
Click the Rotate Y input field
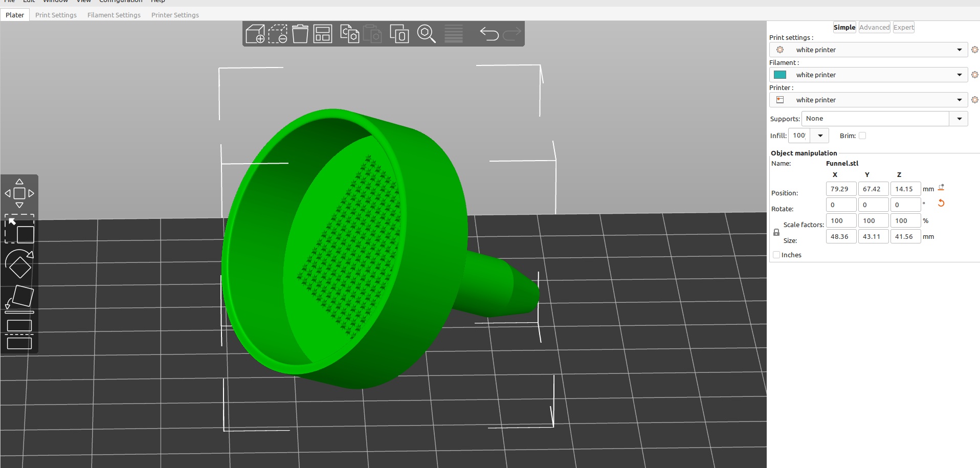tap(873, 205)
